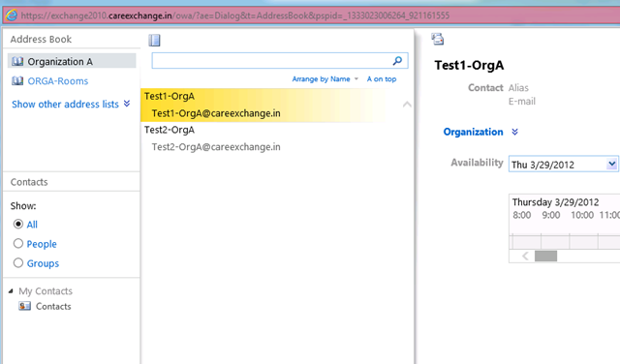Click the new message icon above Test1-OrgA
This screenshot has width=620, height=364.
point(438,39)
